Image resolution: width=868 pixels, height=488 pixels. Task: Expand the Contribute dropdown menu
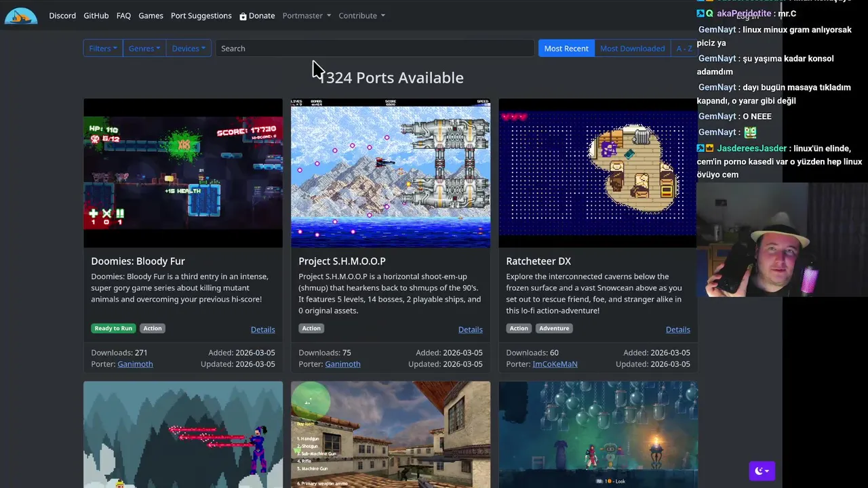[x=361, y=16]
